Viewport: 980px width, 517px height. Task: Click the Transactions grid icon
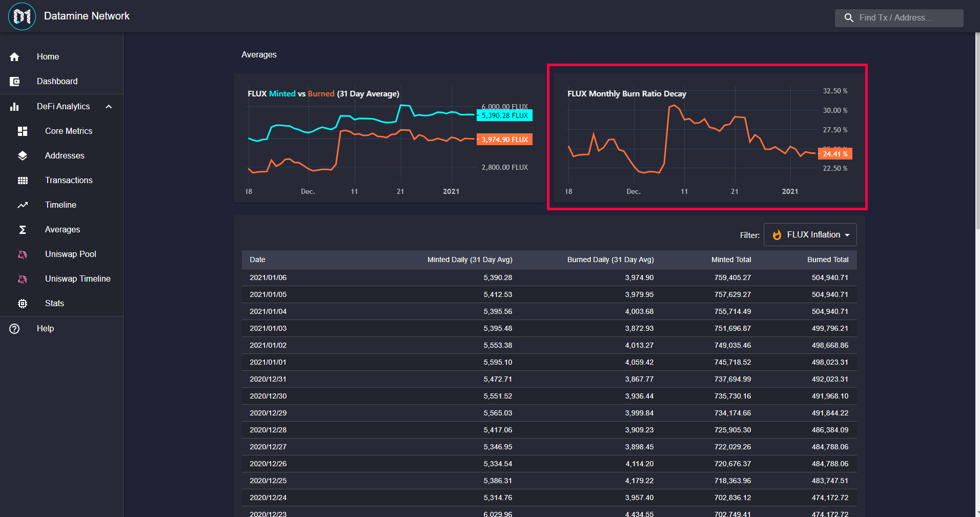click(23, 181)
